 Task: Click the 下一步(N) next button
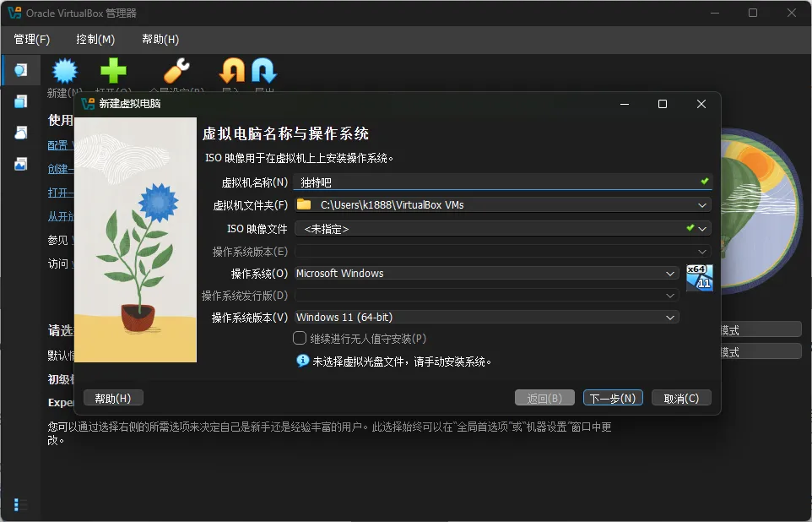[x=613, y=398]
